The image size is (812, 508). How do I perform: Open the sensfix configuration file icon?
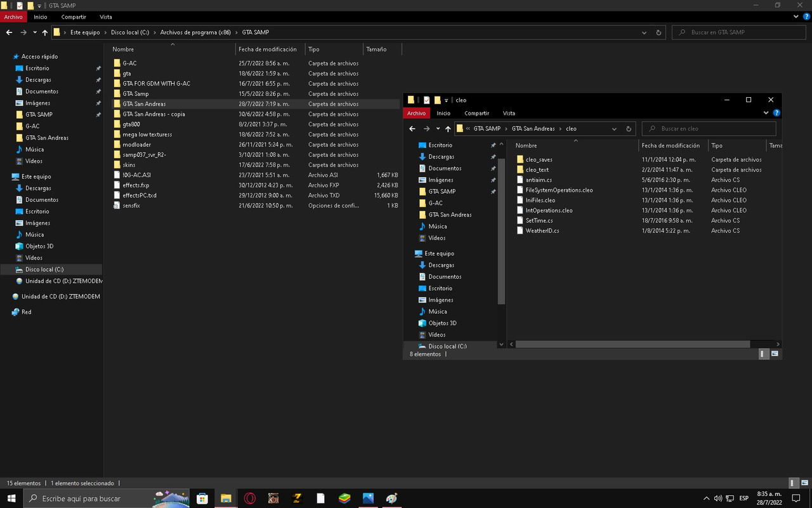[x=117, y=206]
